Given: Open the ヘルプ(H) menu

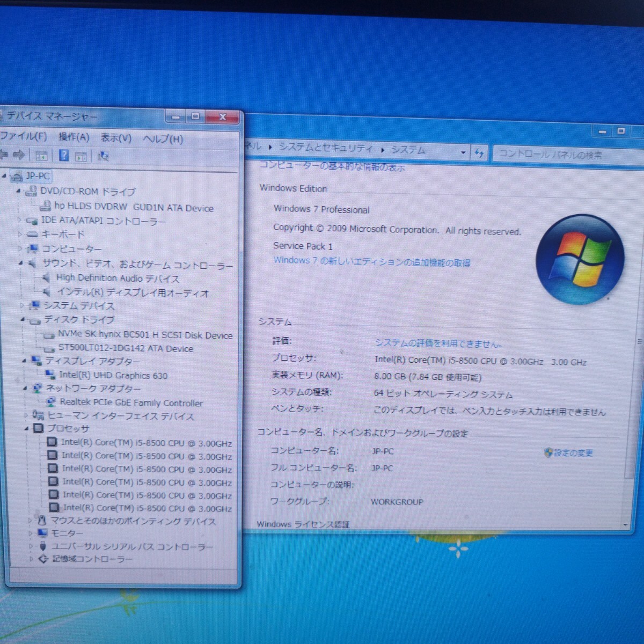Looking at the screenshot, I should point(163,139).
